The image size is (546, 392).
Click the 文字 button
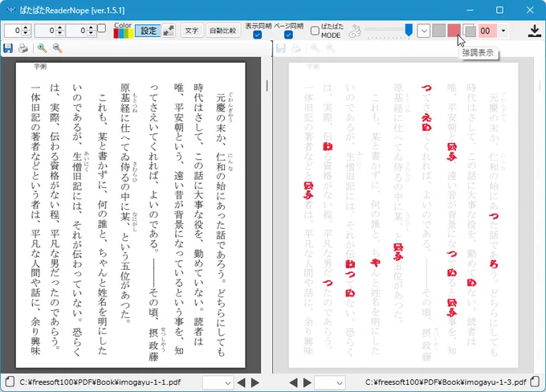coord(192,31)
